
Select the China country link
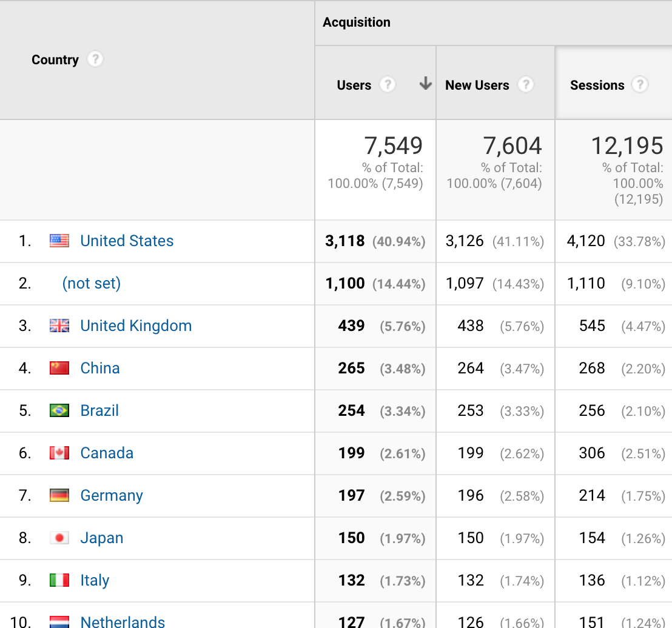(x=100, y=368)
